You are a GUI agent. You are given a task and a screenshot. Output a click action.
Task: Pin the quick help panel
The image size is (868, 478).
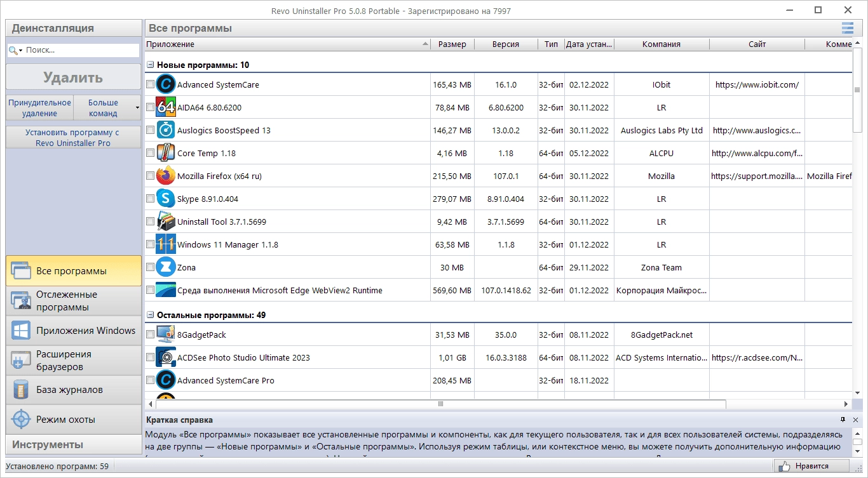click(x=843, y=420)
